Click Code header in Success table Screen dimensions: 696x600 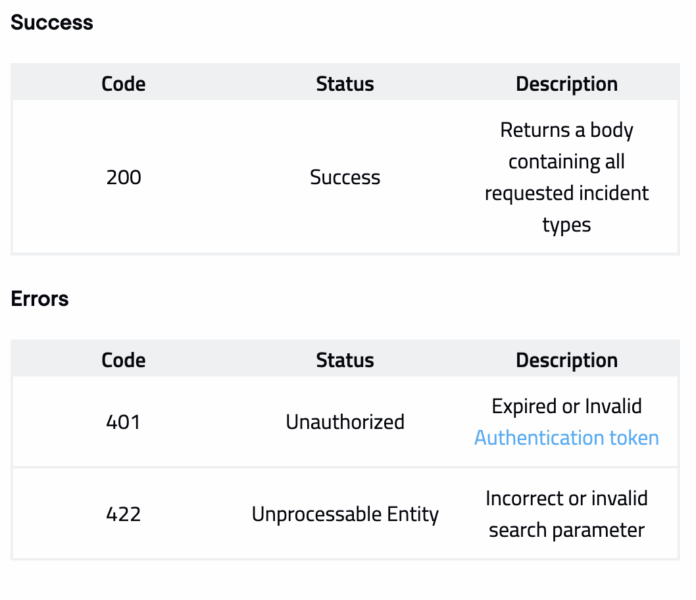pos(123,84)
